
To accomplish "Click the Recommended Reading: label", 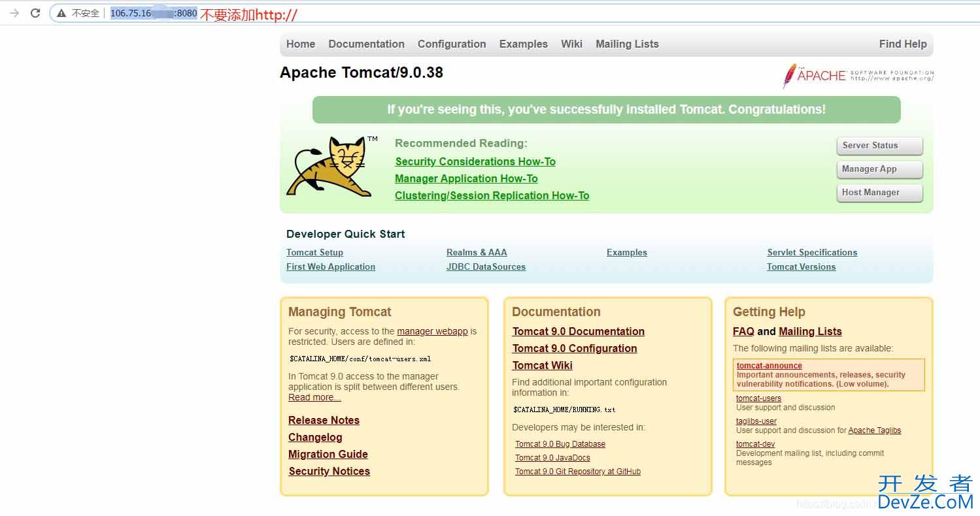I will point(461,144).
